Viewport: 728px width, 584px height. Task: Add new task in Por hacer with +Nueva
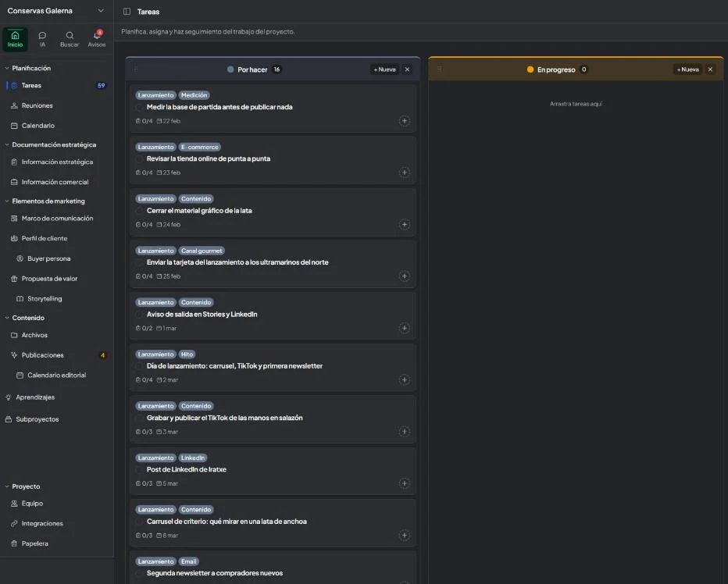385,69
